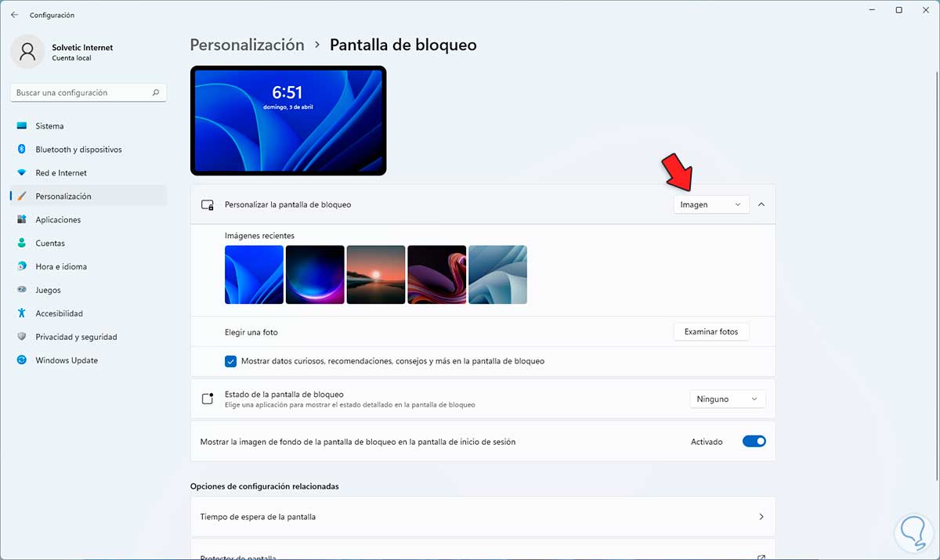Viewport: 940px width, 560px height.
Task: Open Privacidad y seguridad
Action: tap(89, 337)
